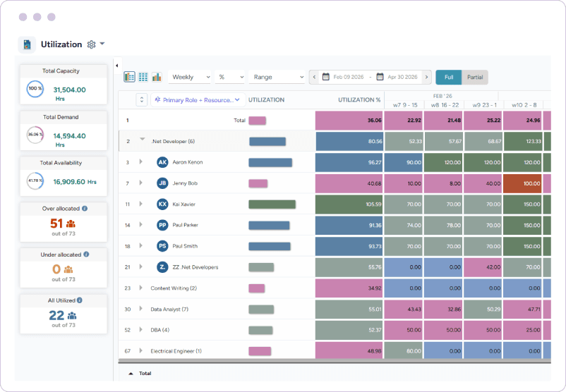This screenshot has width=566, height=392.
Task: Click start date field Feb 09 2026
Action: click(x=349, y=77)
